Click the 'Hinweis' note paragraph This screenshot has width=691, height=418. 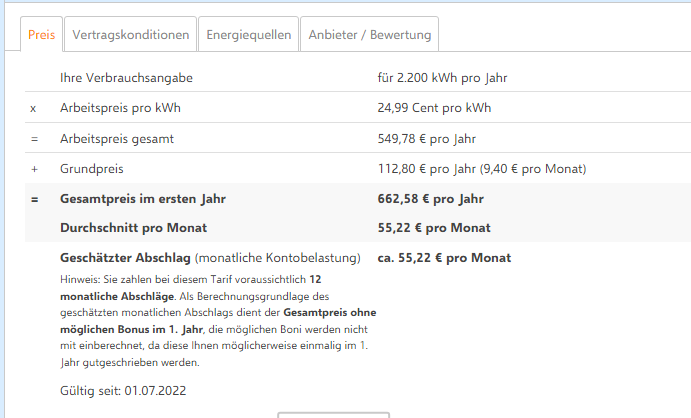click(x=218, y=321)
